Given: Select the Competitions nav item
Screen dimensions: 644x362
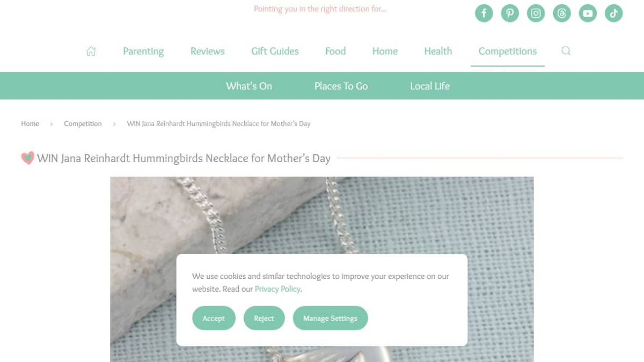Looking at the screenshot, I should (x=508, y=51).
